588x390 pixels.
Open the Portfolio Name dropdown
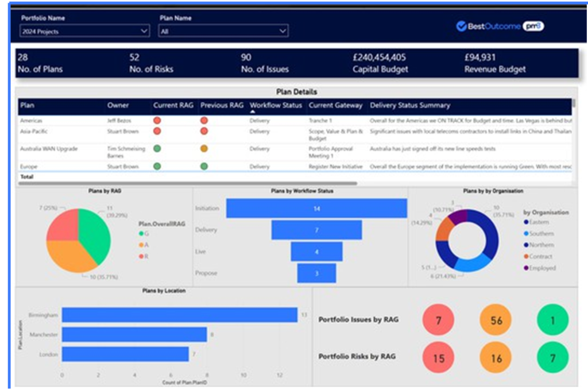[143, 30]
